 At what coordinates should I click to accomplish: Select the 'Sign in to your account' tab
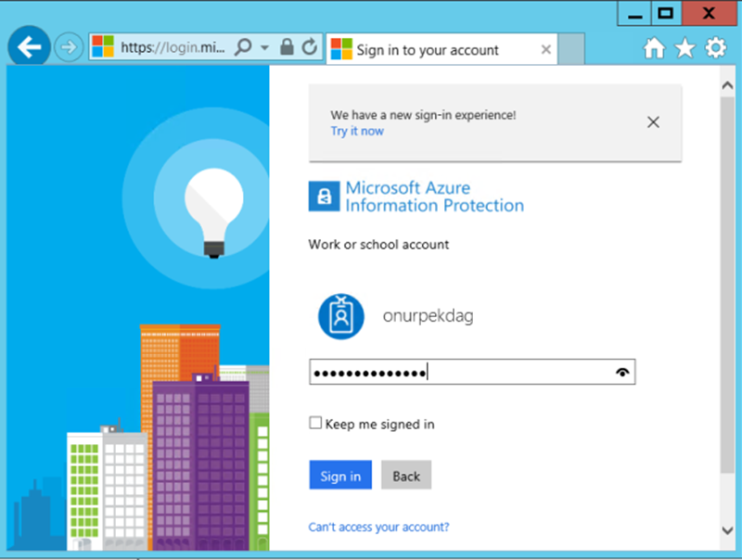[x=441, y=49]
